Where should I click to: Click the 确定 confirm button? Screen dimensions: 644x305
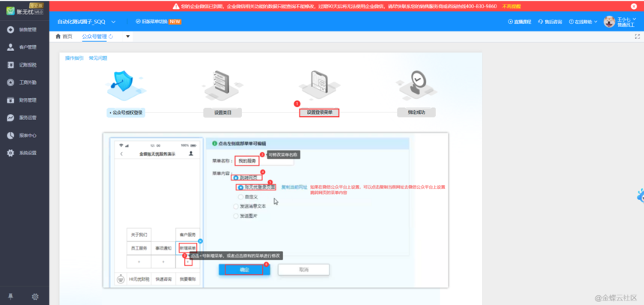click(x=244, y=270)
